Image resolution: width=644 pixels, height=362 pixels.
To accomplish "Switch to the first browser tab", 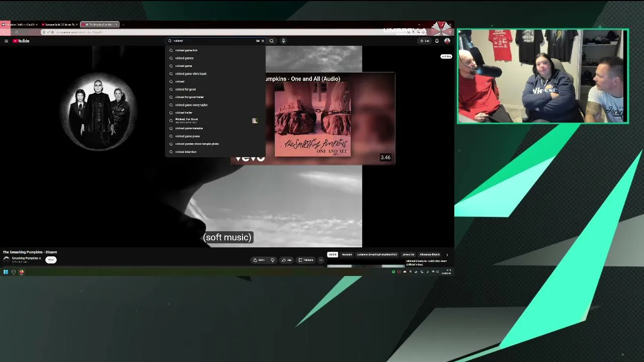I will tap(20, 24).
